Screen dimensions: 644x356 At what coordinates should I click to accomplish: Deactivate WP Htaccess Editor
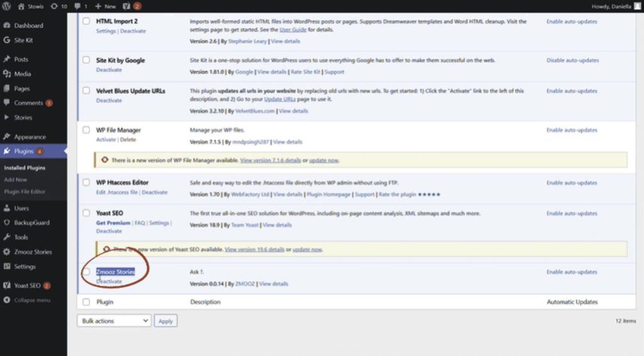click(155, 192)
